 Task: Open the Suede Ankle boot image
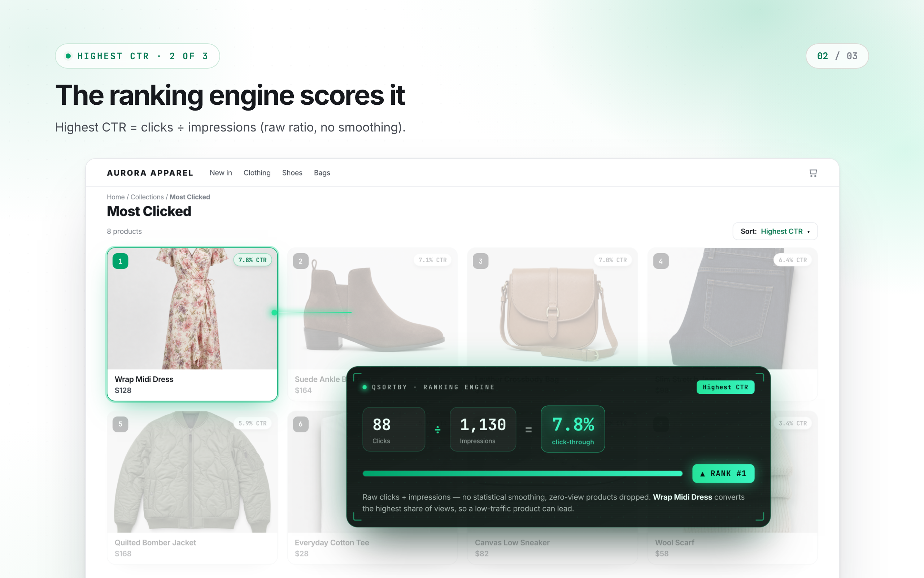372,309
